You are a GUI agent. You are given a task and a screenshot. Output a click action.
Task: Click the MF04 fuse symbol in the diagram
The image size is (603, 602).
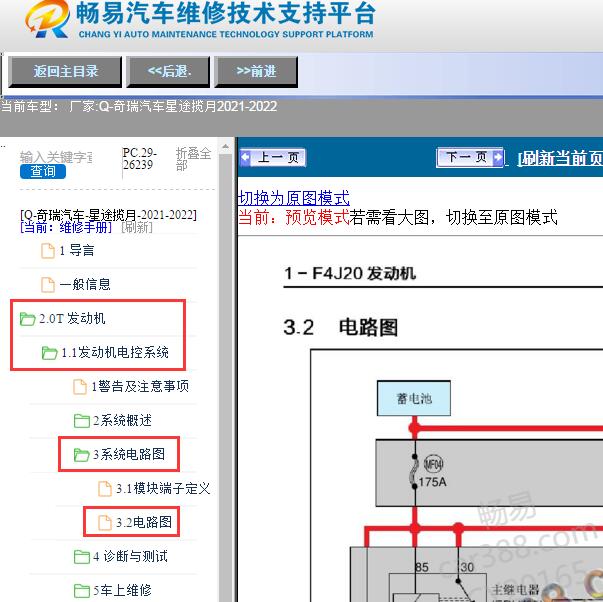coord(433,464)
